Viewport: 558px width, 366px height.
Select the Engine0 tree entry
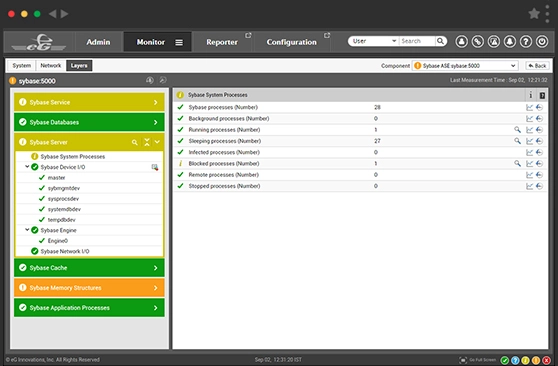(58, 241)
